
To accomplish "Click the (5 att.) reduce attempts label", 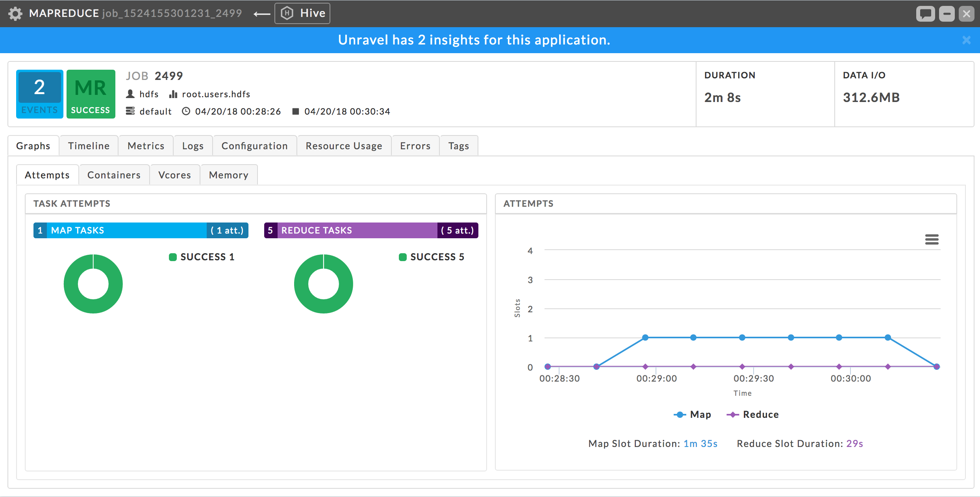I will pyautogui.click(x=458, y=230).
